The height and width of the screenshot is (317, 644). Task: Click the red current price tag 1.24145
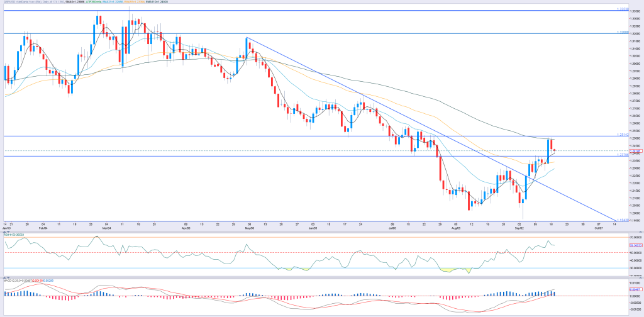tap(636, 151)
